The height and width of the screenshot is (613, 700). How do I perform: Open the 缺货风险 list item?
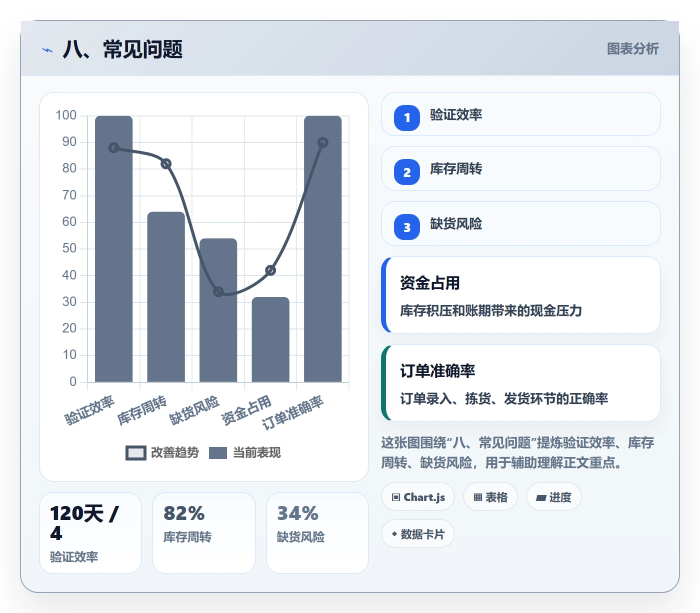521,223
